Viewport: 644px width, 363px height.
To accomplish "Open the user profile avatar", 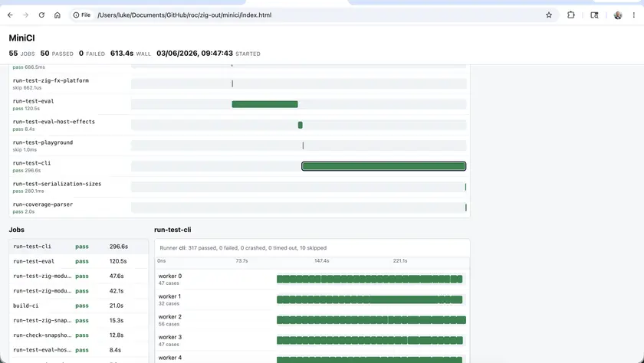I will 618,15.
